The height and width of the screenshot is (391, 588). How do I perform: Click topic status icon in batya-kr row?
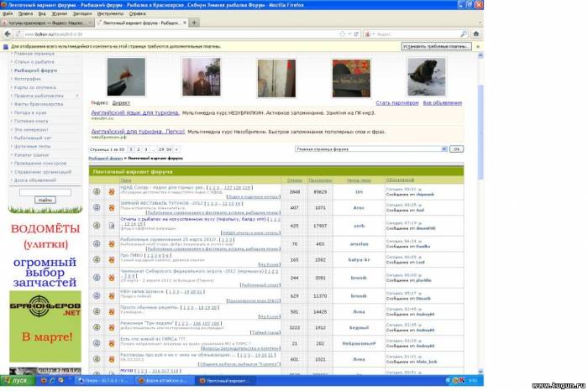pos(97,259)
